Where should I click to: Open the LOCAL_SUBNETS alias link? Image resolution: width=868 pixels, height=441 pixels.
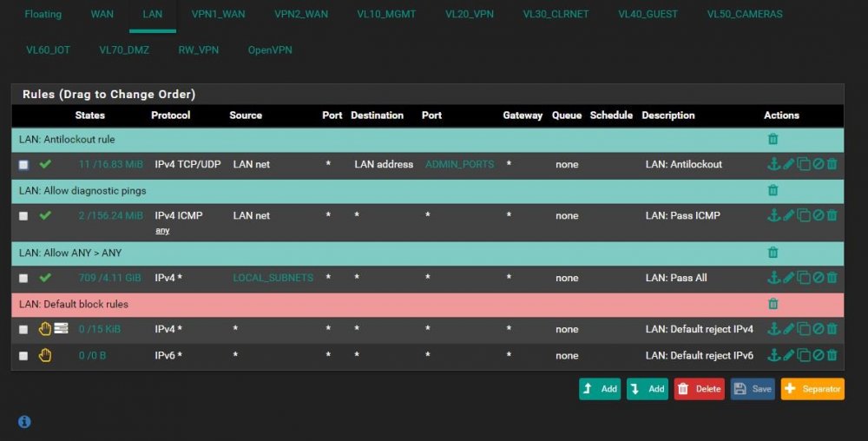[x=273, y=278]
